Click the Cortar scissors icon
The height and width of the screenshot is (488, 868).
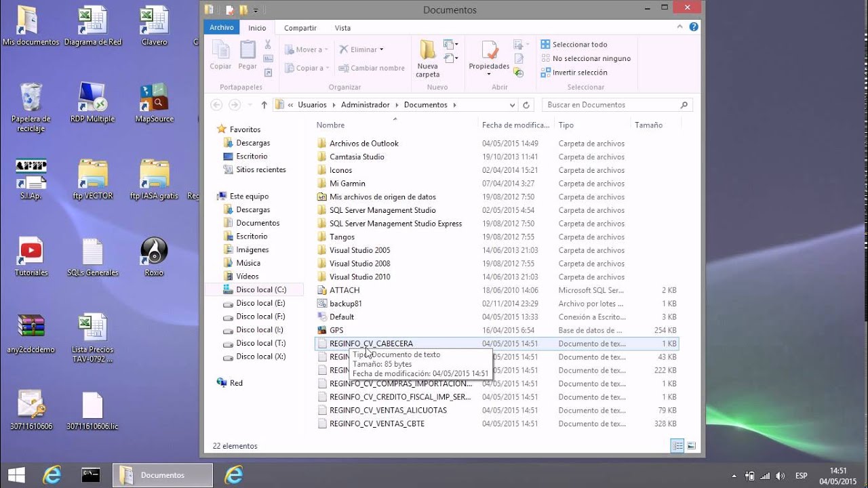(268, 45)
